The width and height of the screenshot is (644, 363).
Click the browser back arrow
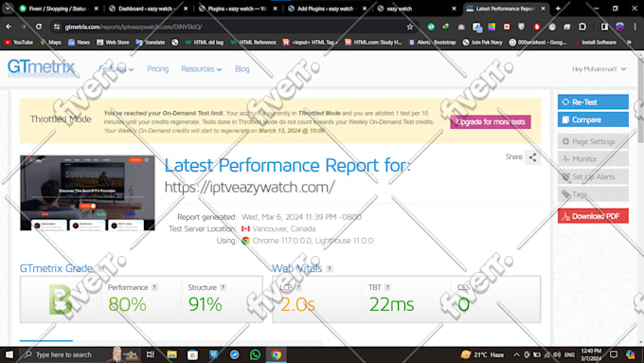pos(9,27)
